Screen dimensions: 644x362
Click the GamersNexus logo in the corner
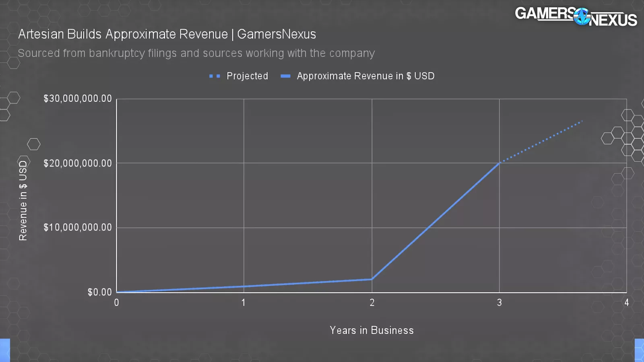click(x=576, y=16)
